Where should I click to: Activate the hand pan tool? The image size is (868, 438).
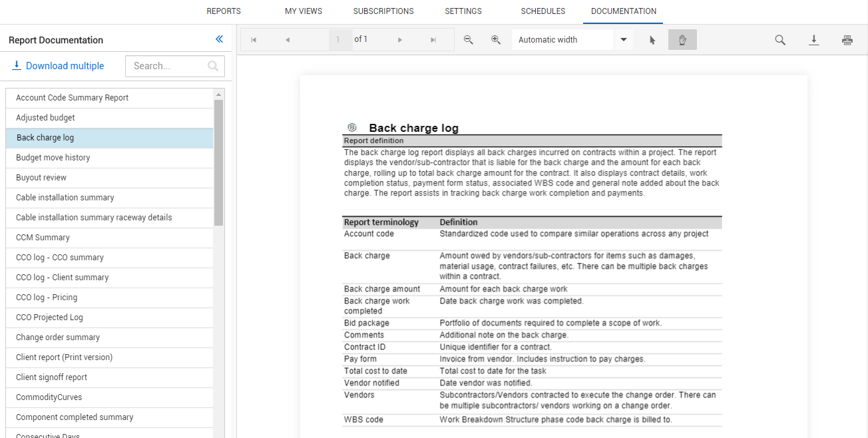682,39
